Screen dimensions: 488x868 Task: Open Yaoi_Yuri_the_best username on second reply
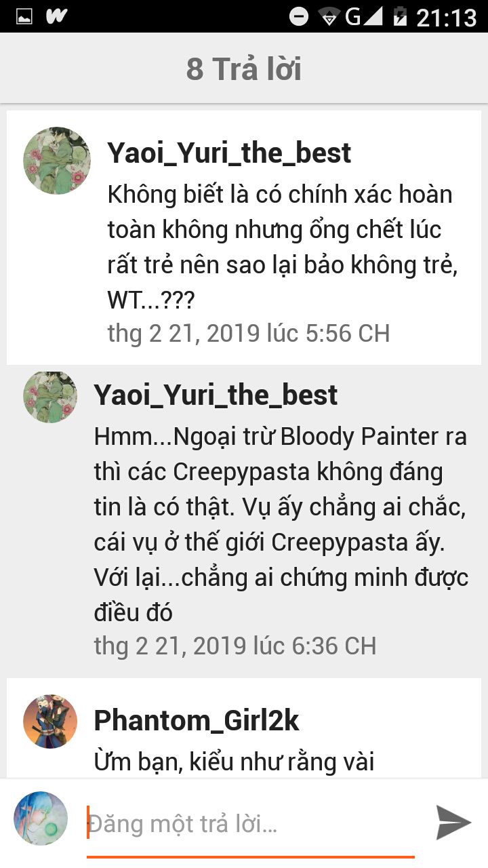[x=216, y=395]
